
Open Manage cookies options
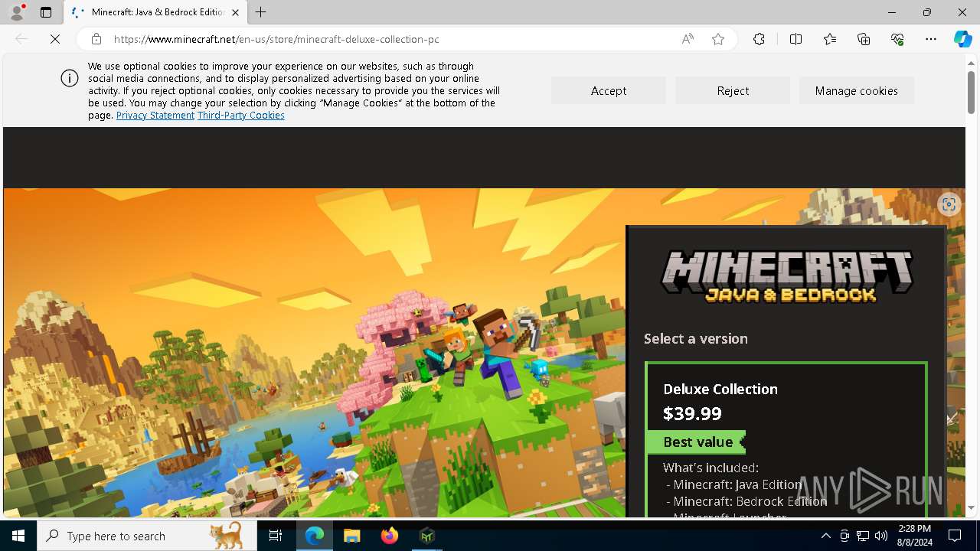[857, 90]
